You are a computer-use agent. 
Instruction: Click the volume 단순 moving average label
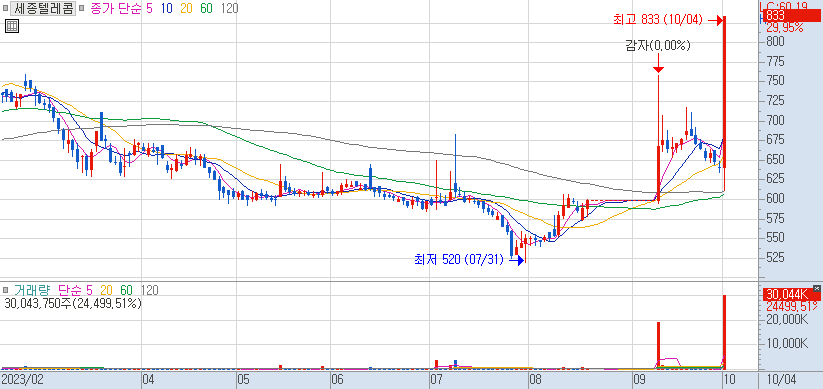point(70,290)
